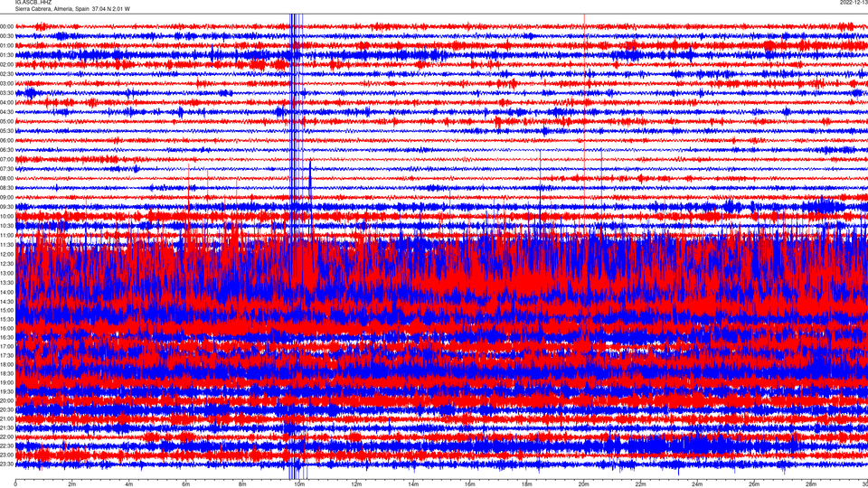Select the 22:30 time row label
The width and height of the screenshot is (868, 488).
(7, 446)
